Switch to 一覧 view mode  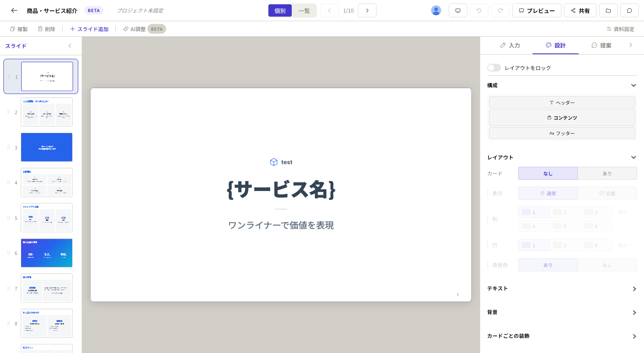click(304, 10)
